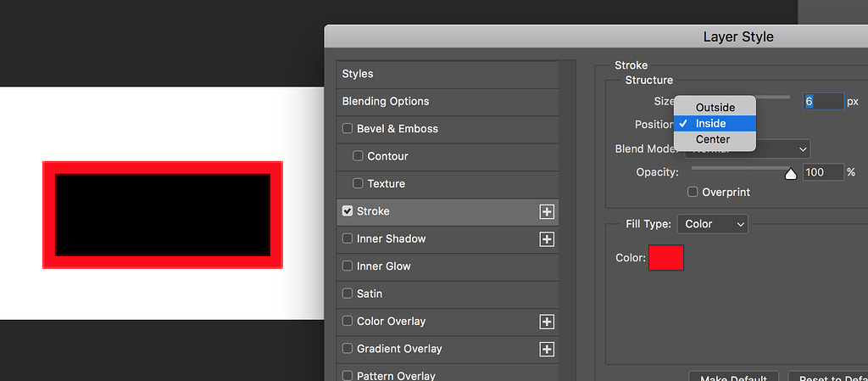Enable the Pattern Overlay checkbox

347,375
